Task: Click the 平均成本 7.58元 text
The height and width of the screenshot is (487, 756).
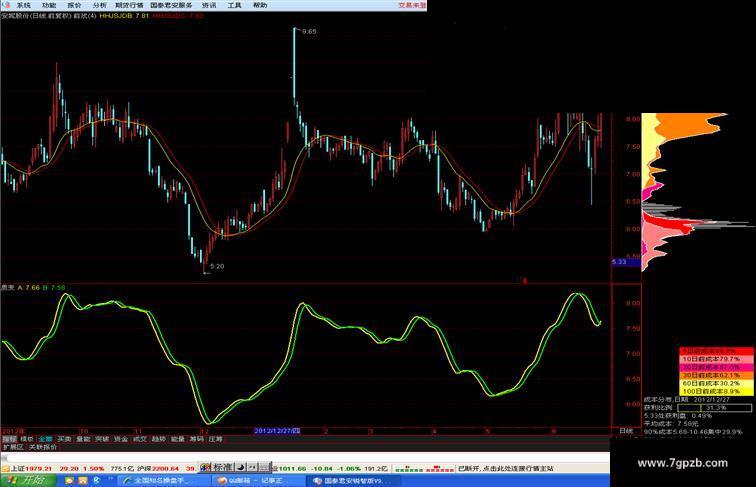Action: pyautogui.click(x=671, y=424)
